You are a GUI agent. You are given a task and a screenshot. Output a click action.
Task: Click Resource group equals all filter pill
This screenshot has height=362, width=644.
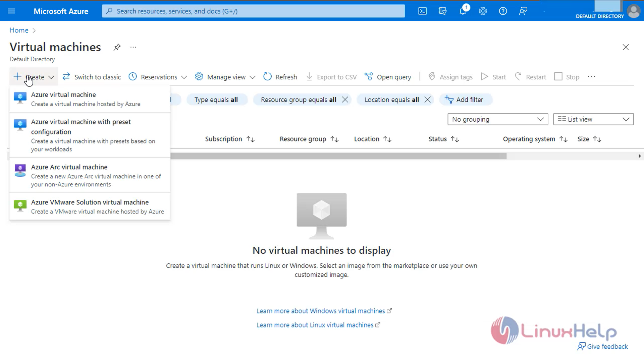click(x=299, y=100)
